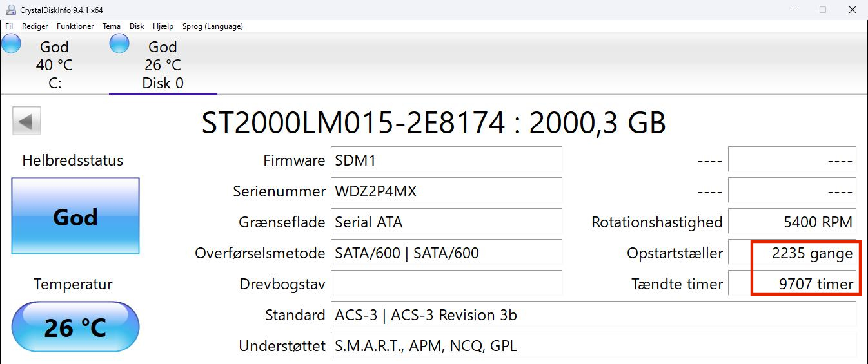Click the God health status button
This screenshot has width=868, height=364.
[x=75, y=216]
